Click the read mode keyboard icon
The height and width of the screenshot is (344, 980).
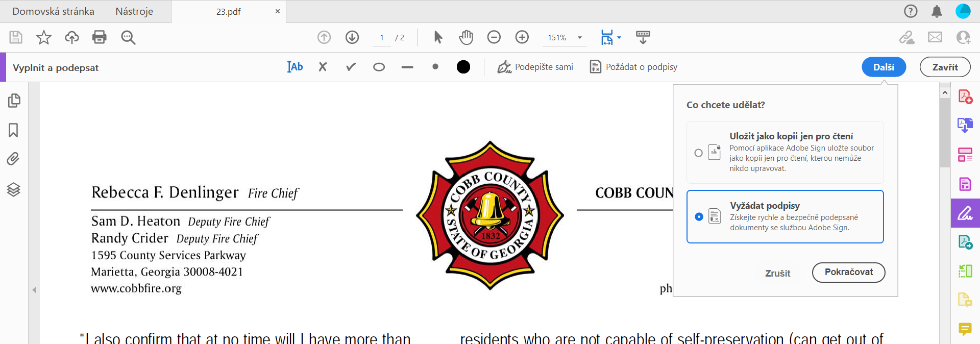pos(643,37)
